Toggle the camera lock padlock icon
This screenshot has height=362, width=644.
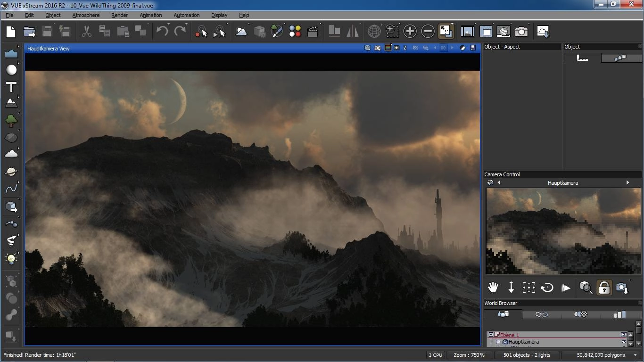click(604, 288)
